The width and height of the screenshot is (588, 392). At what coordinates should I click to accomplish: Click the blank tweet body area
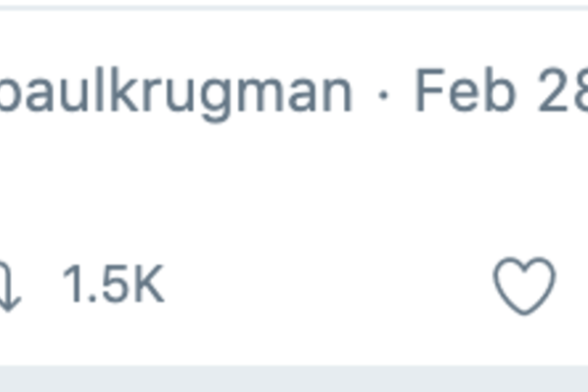point(294,186)
